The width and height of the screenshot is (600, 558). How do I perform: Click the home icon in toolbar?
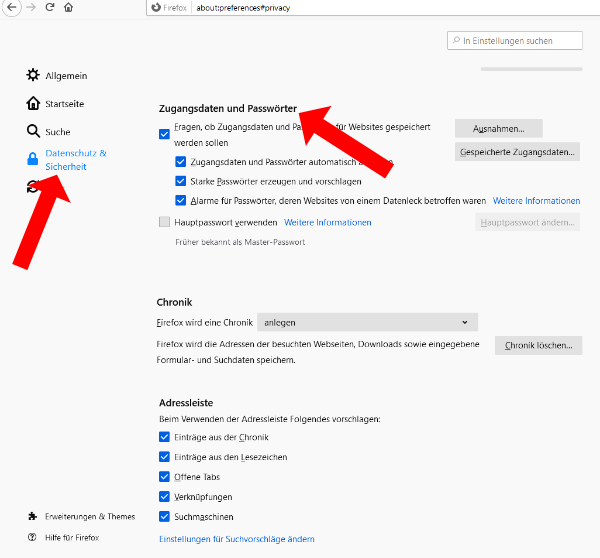pos(68,7)
